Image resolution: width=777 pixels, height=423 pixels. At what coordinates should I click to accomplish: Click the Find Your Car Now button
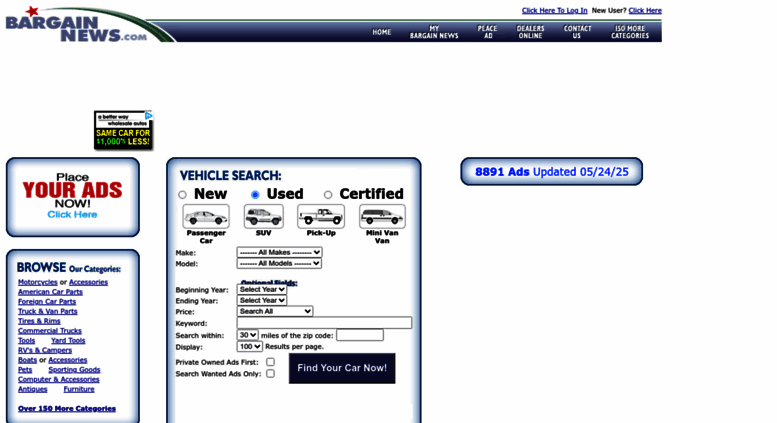click(x=342, y=368)
